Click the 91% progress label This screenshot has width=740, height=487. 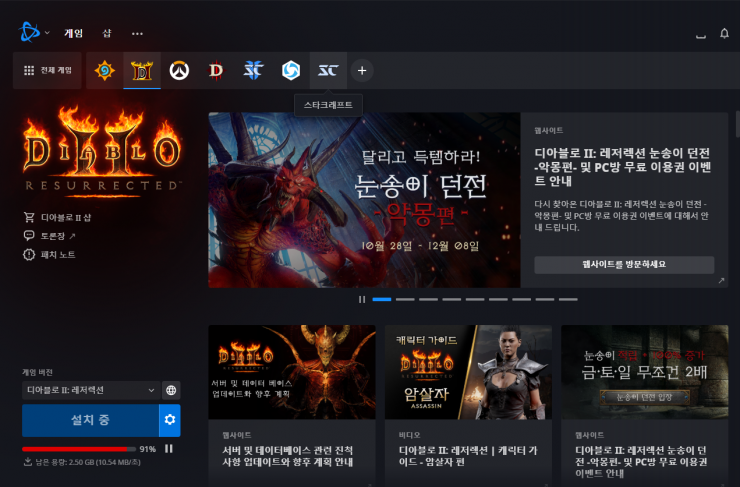click(x=148, y=449)
